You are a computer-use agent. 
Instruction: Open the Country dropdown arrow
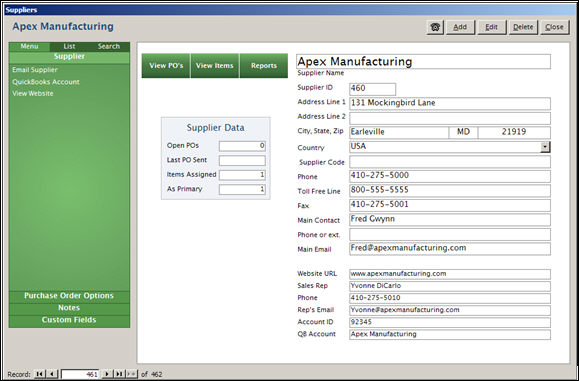pyautogui.click(x=545, y=147)
